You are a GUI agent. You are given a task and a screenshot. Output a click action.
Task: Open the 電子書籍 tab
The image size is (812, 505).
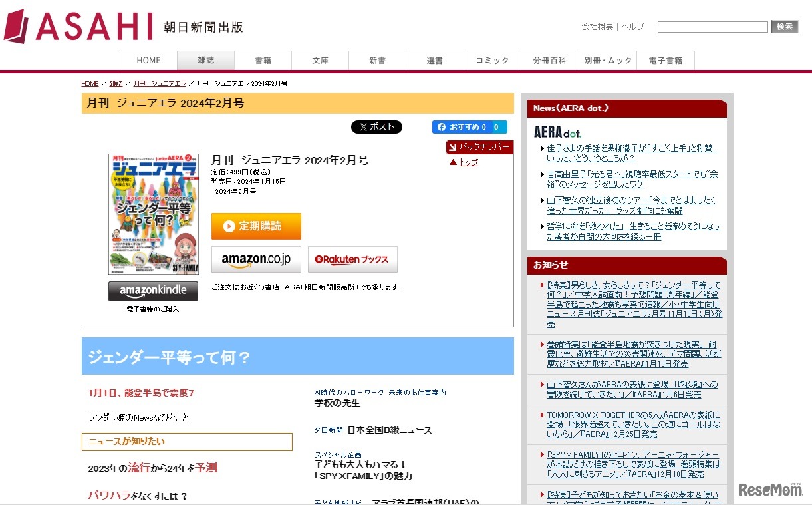click(665, 60)
